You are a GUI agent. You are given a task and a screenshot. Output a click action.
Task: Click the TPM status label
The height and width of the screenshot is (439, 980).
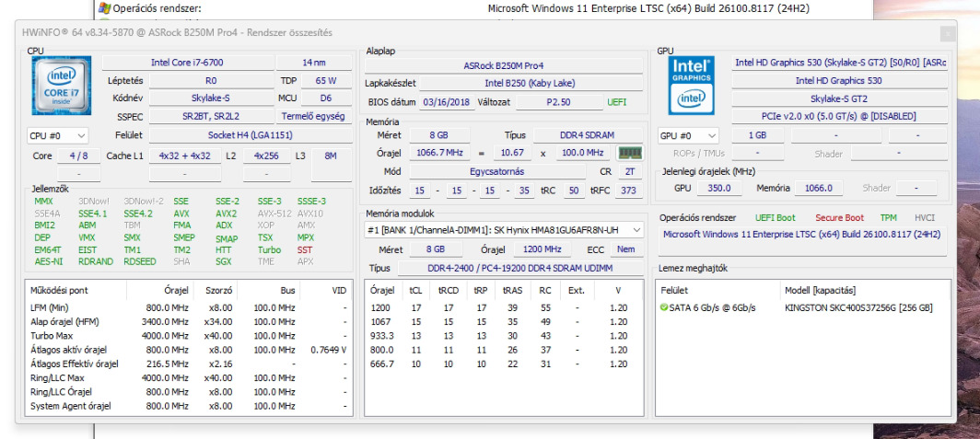coord(888,218)
